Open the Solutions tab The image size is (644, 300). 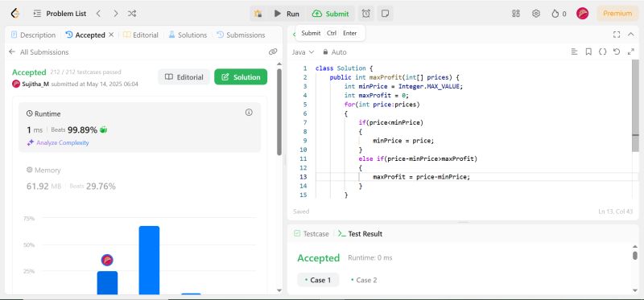pyautogui.click(x=188, y=35)
